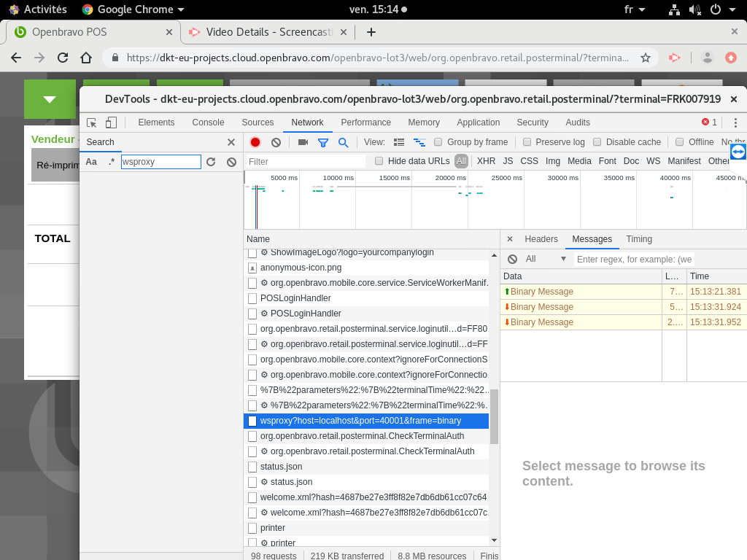Viewport: 747px width, 560px height.
Task: Filter requests by XHR type
Action: (486, 161)
